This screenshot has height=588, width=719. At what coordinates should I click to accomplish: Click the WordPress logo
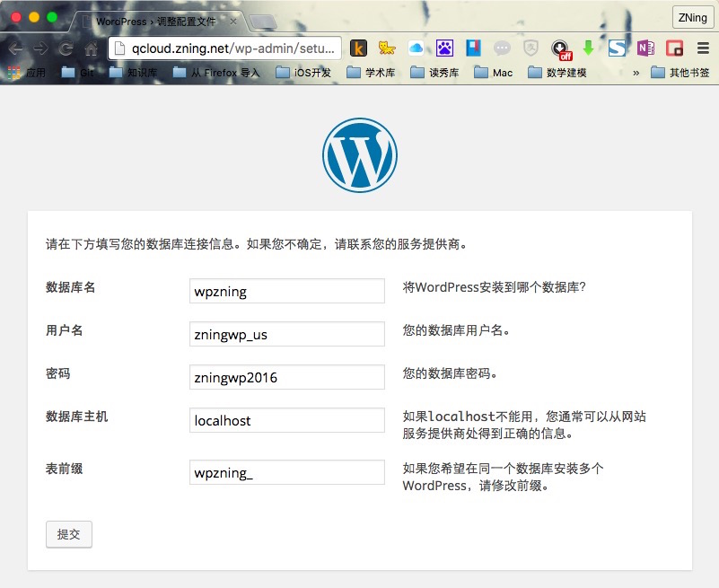click(359, 155)
